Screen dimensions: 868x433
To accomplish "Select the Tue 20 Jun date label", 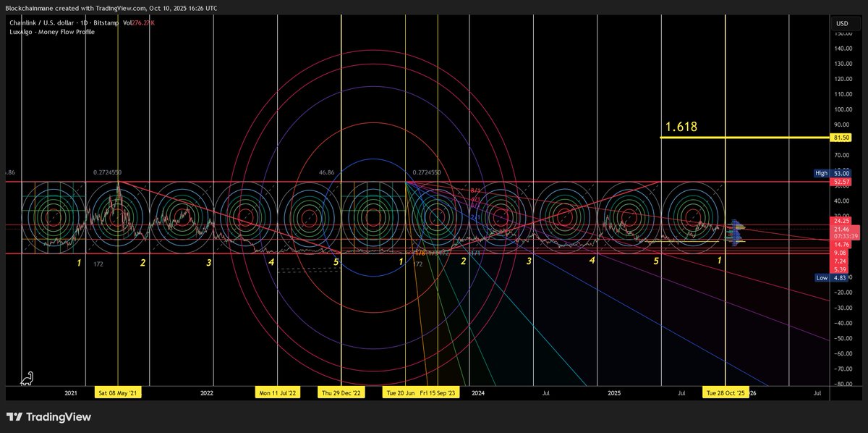I will point(399,393).
